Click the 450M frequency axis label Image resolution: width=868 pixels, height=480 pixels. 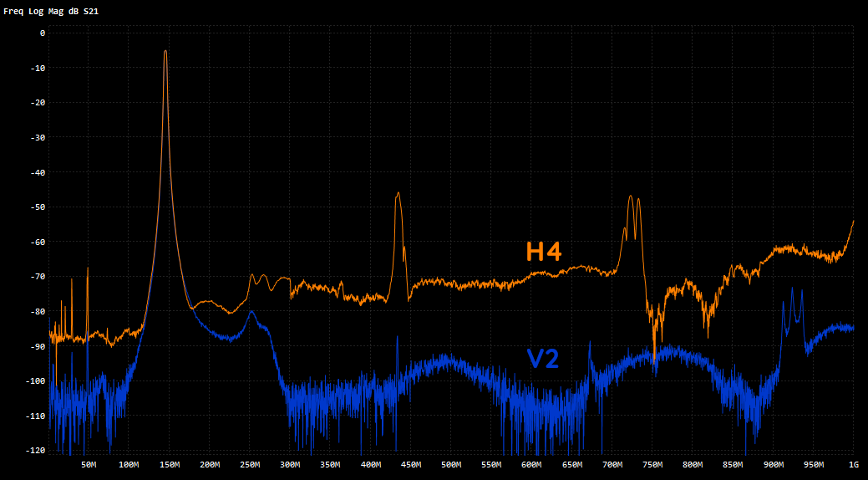pyautogui.click(x=411, y=464)
